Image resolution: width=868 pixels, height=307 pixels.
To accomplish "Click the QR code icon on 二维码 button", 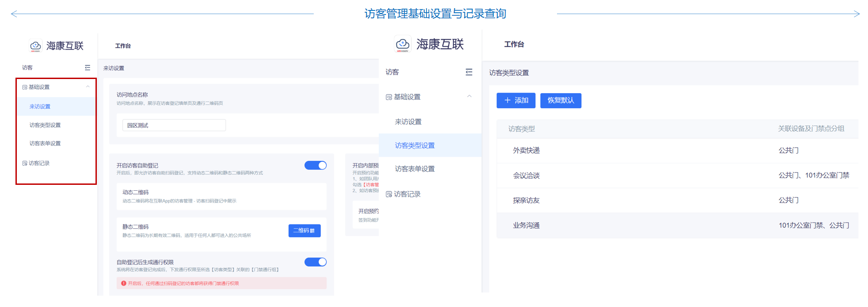I will pos(312,231).
